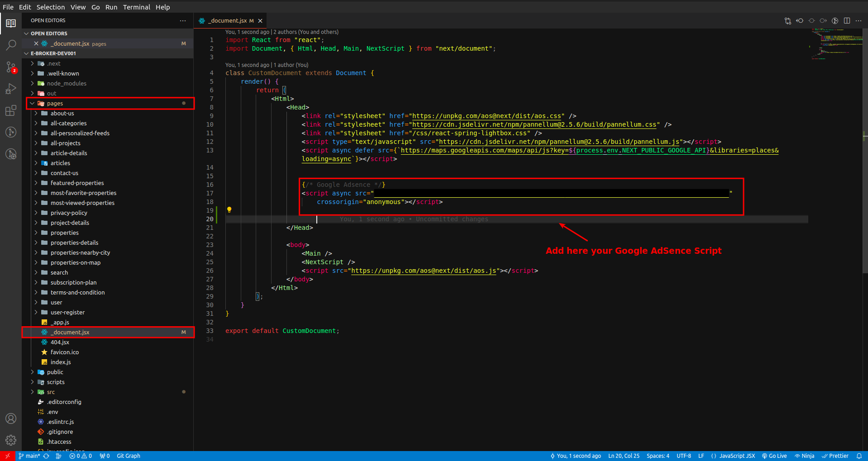This screenshot has height=461, width=868.
Task: Open .eslintrc.js file
Action: pos(108,422)
